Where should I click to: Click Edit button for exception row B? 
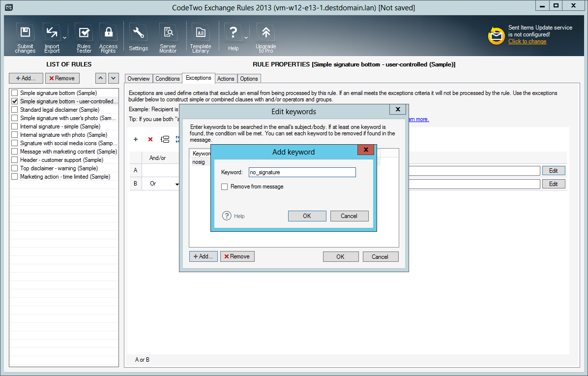[x=554, y=184]
